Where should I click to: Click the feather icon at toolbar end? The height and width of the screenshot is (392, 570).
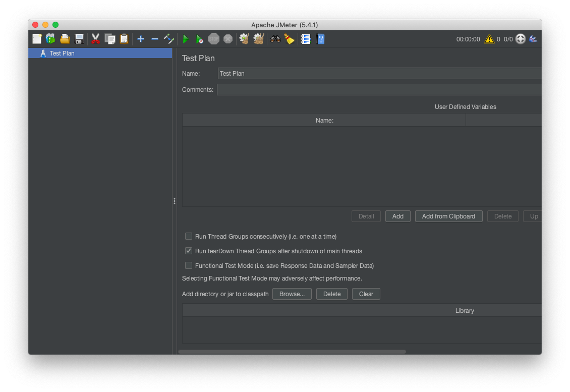533,39
